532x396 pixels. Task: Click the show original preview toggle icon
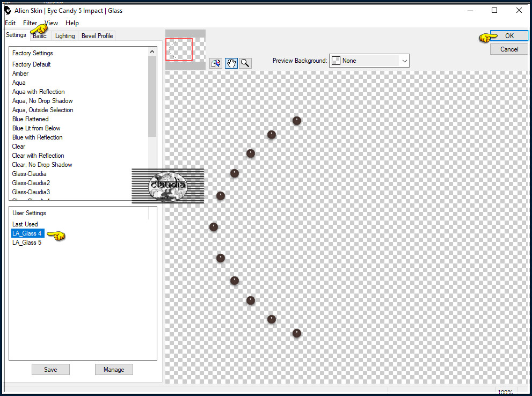pyautogui.click(x=216, y=63)
